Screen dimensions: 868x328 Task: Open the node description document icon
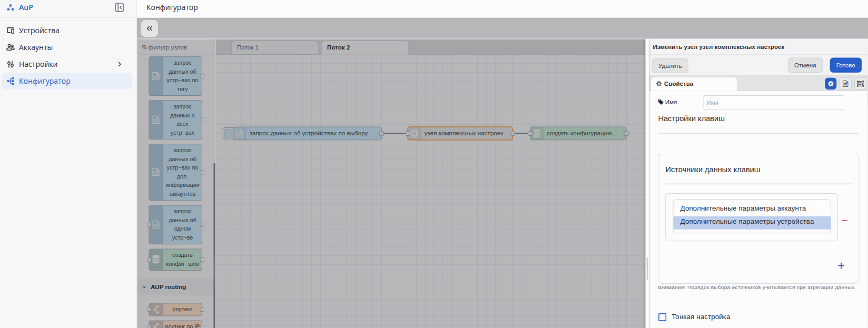click(x=845, y=84)
